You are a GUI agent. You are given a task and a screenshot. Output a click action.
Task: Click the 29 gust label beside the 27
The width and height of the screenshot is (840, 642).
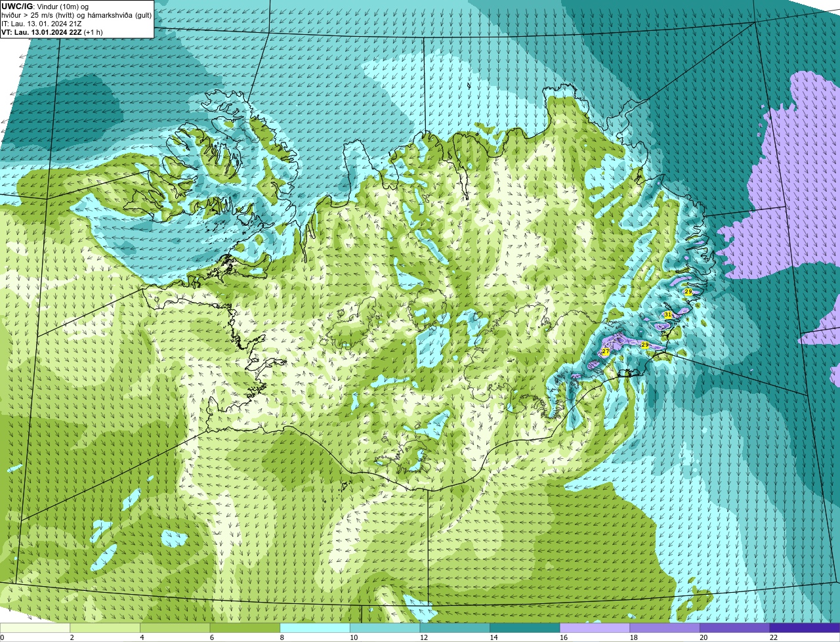(x=644, y=345)
